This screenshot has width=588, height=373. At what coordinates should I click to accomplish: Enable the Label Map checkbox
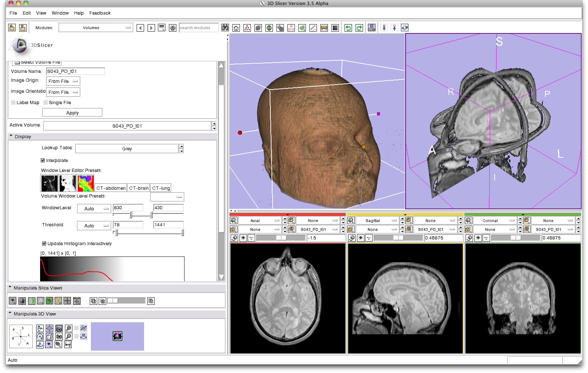13,103
